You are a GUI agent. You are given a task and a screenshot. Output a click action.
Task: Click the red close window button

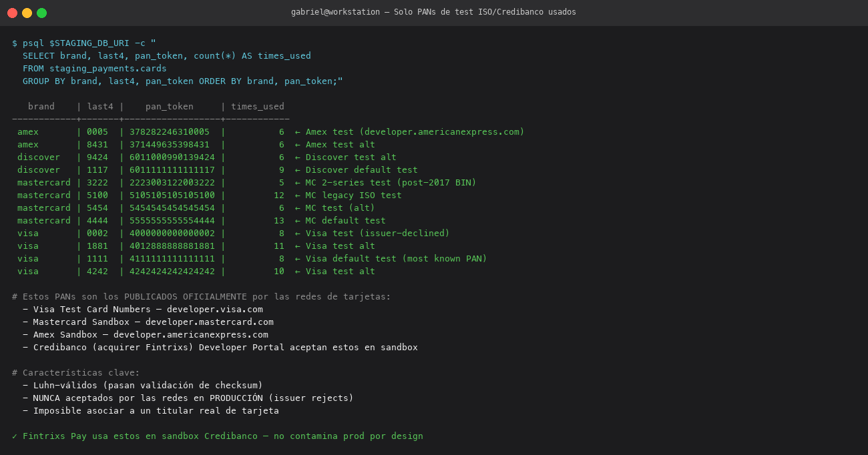click(x=12, y=13)
